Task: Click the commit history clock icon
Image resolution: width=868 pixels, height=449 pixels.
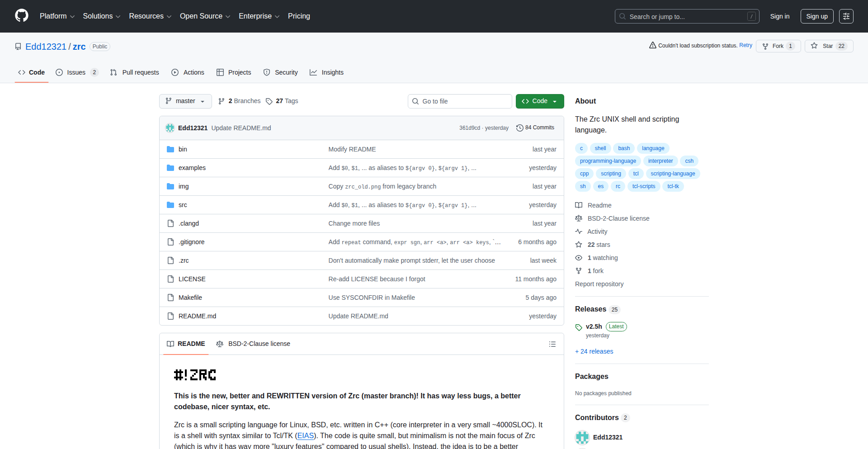Action: tap(520, 128)
